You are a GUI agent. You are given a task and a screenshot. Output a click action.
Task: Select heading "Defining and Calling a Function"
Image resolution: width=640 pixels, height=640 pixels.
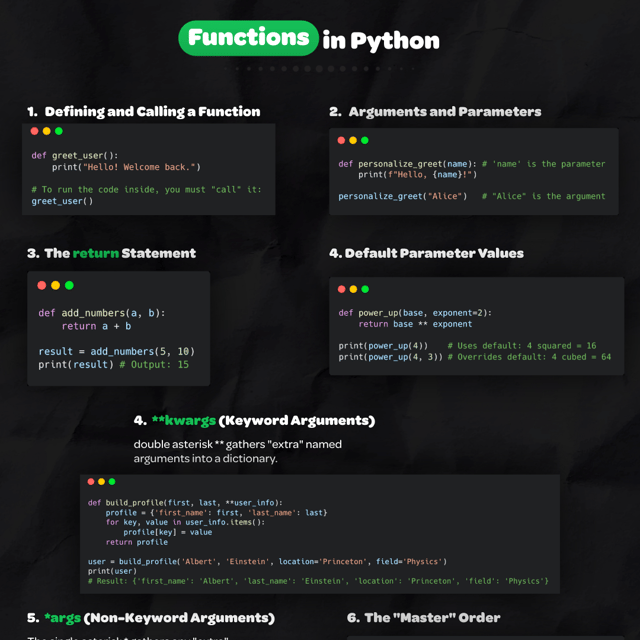pos(144,112)
